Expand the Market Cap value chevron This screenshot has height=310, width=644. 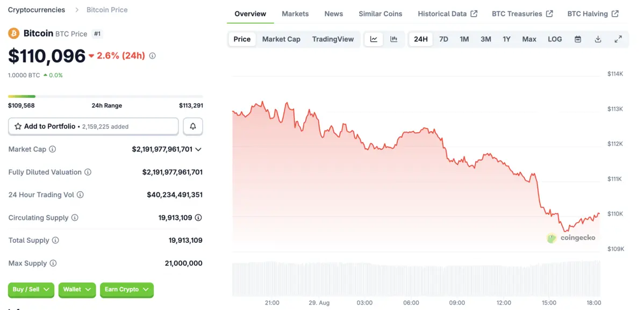(x=198, y=149)
